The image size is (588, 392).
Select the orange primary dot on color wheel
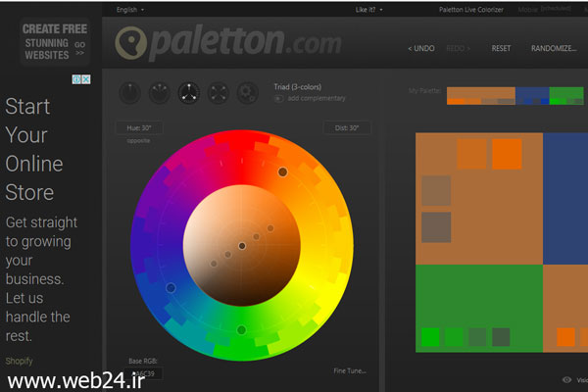pyautogui.click(x=283, y=172)
